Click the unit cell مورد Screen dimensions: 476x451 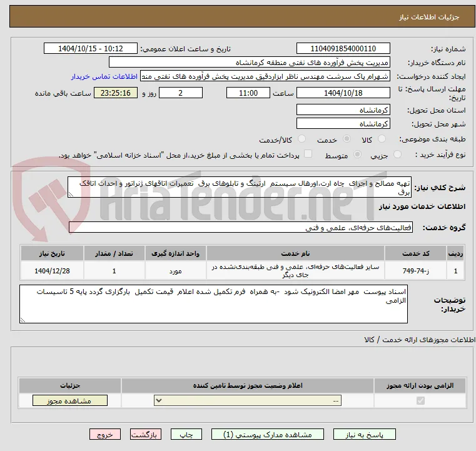point(176,271)
